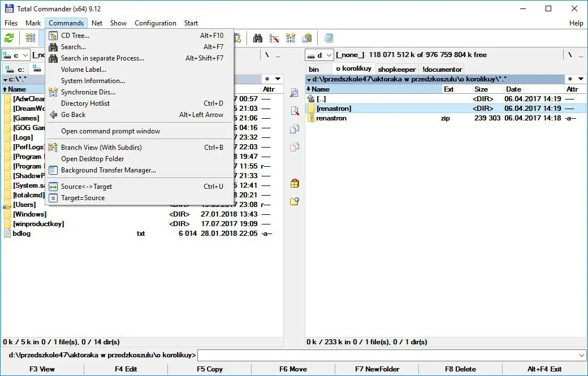Click the Synchronize directories toolbar icon
The height and width of the screenshot is (376, 588).
pyautogui.click(x=291, y=38)
